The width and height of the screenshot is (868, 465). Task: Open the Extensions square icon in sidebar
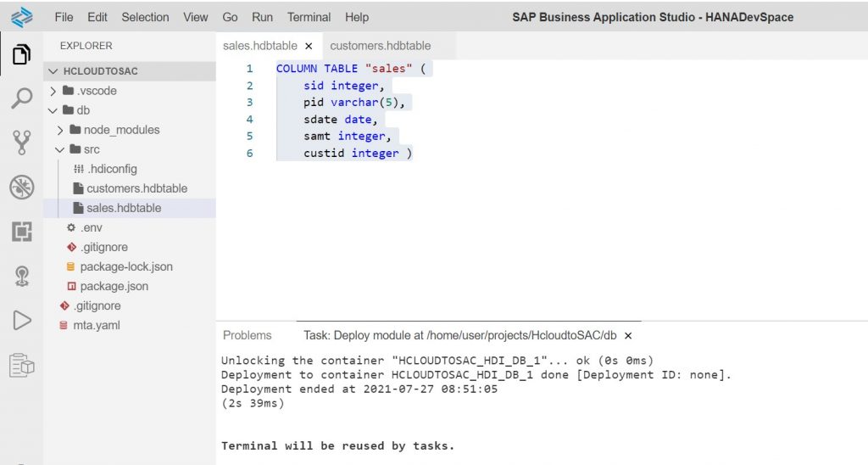point(21,231)
